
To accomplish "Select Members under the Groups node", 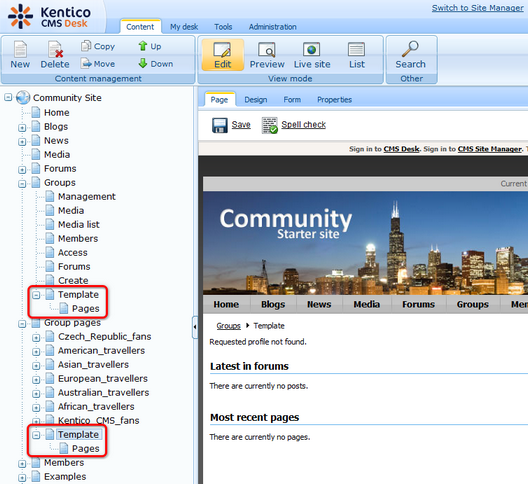I will point(78,238).
